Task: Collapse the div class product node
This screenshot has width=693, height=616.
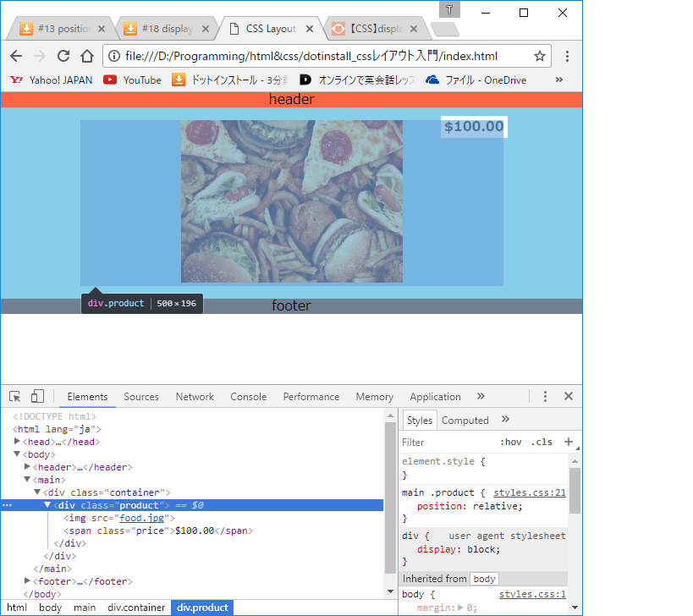Action: [x=48, y=505]
